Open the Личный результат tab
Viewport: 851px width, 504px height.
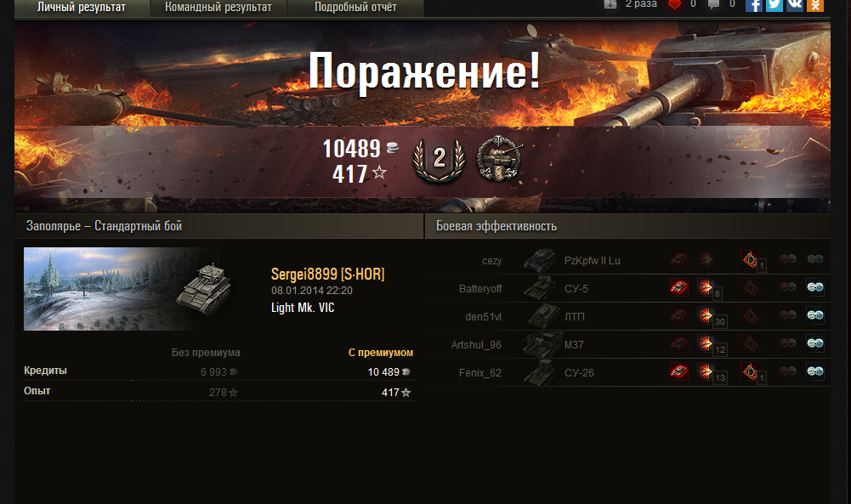tap(82, 8)
